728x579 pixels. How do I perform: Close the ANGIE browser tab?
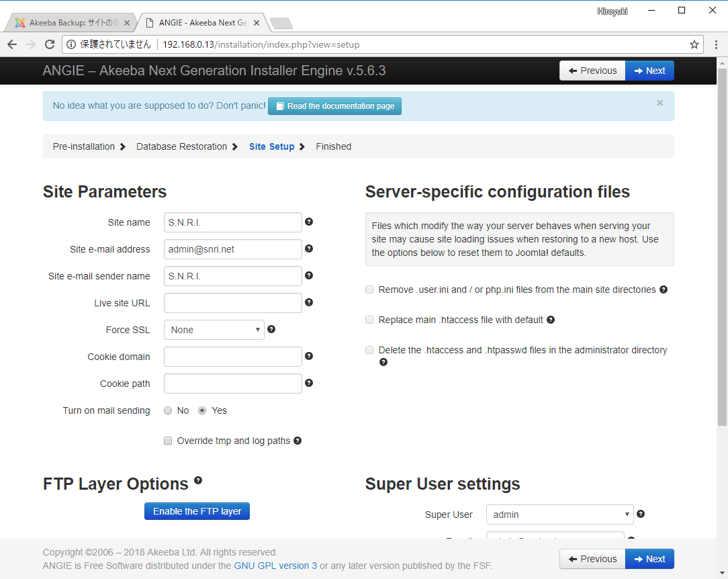257,23
